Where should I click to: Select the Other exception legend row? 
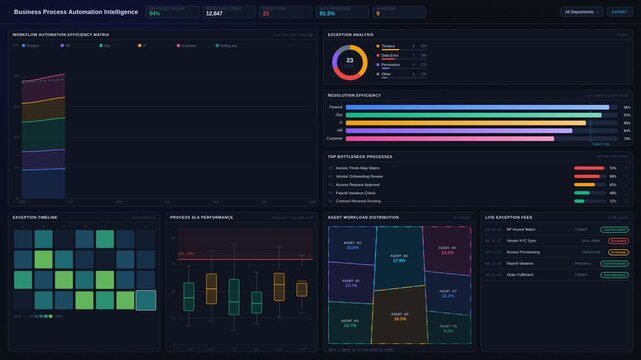click(401, 75)
